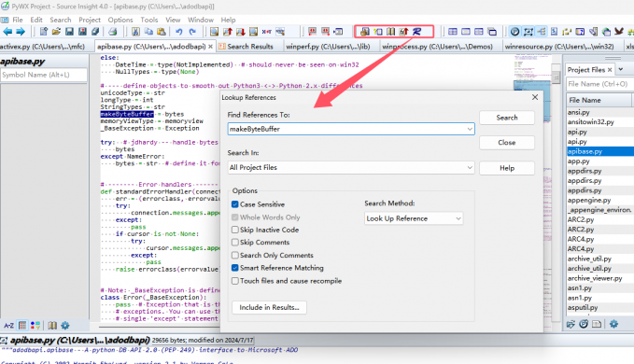Go back with the blue left arrow
The height and width of the screenshot is (364, 634).
[7, 32]
